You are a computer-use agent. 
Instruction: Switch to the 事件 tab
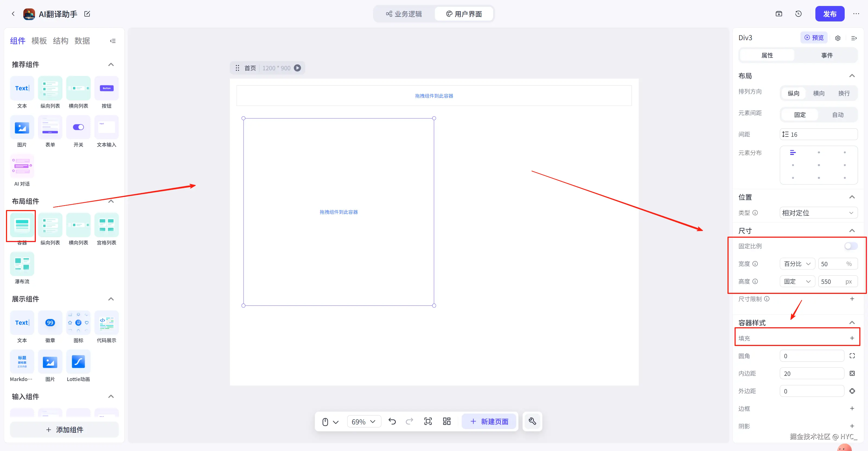click(x=826, y=55)
